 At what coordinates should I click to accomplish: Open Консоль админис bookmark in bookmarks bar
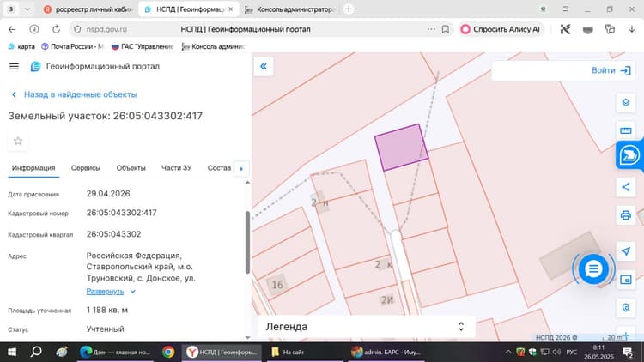pos(213,47)
